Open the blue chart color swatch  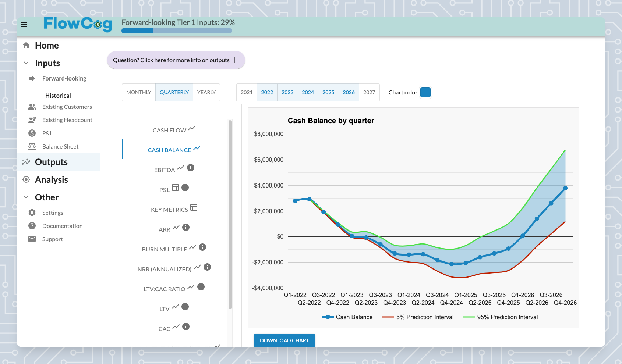pos(425,92)
